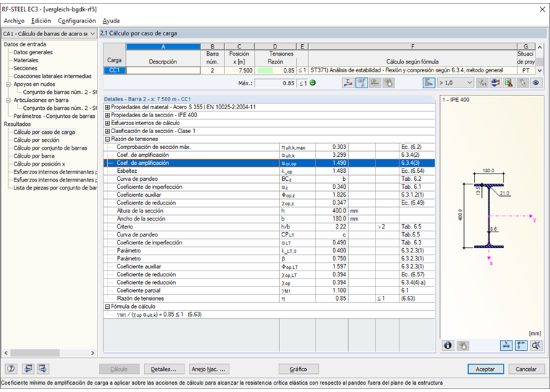The image size is (550, 392).
Task: Select Cálculo por sección in navigator
Action: [36, 140]
